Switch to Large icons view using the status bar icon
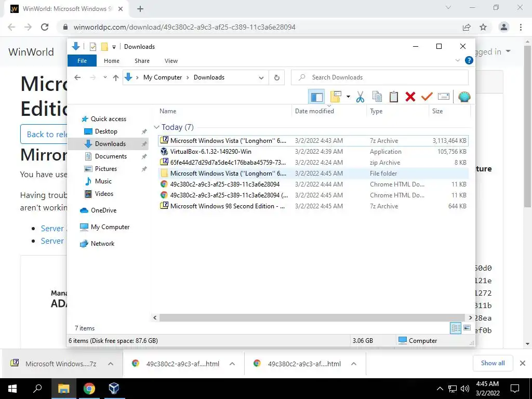The height and width of the screenshot is (399, 532). (467, 328)
